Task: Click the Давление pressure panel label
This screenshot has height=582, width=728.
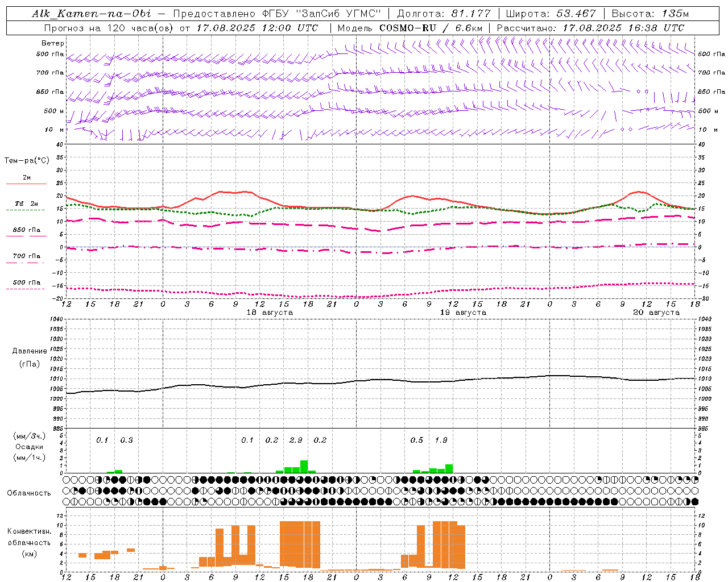Action: point(29,351)
